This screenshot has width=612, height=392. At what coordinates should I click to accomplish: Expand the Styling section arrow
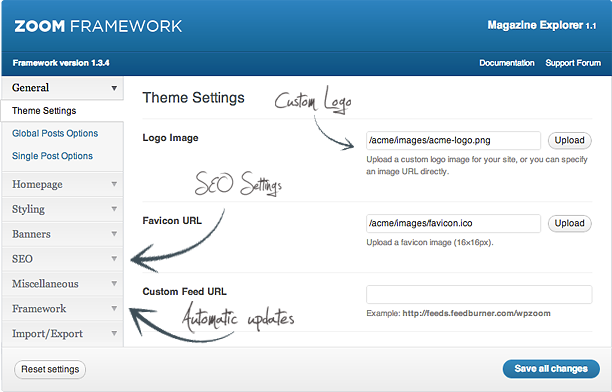(114, 209)
